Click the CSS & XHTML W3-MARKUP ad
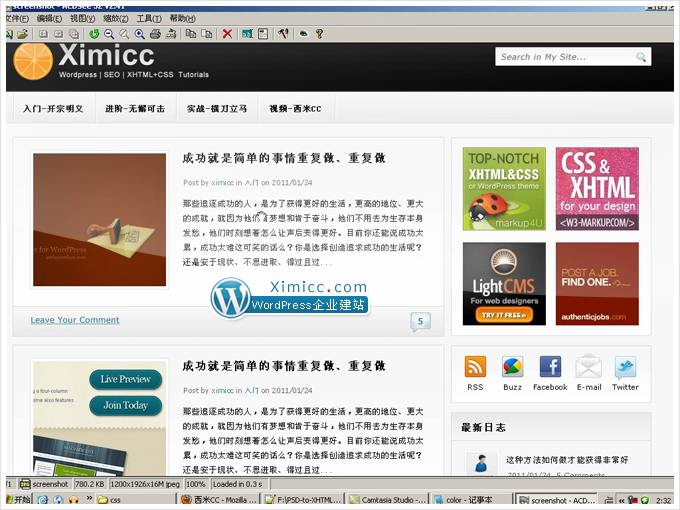The width and height of the screenshot is (680, 510). point(597,189)
